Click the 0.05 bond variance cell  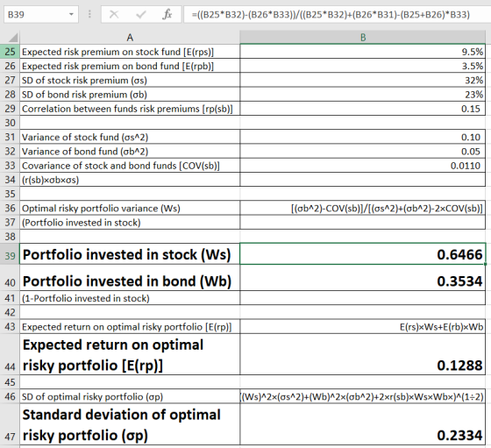363,151
